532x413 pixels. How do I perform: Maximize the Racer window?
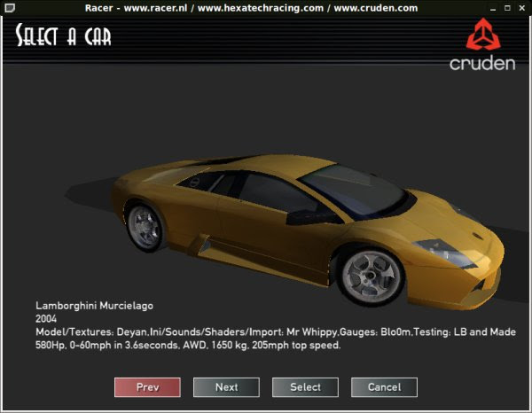[x=507, y=8]
